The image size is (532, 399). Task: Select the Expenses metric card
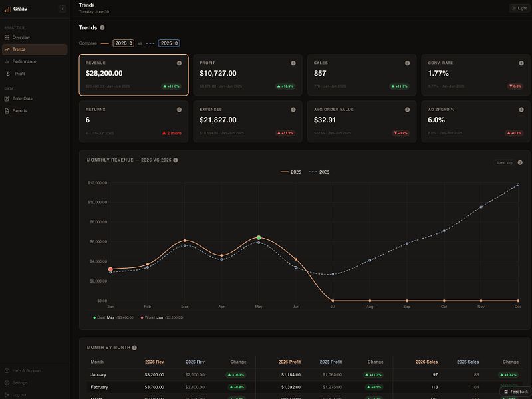tap(247, 122)
